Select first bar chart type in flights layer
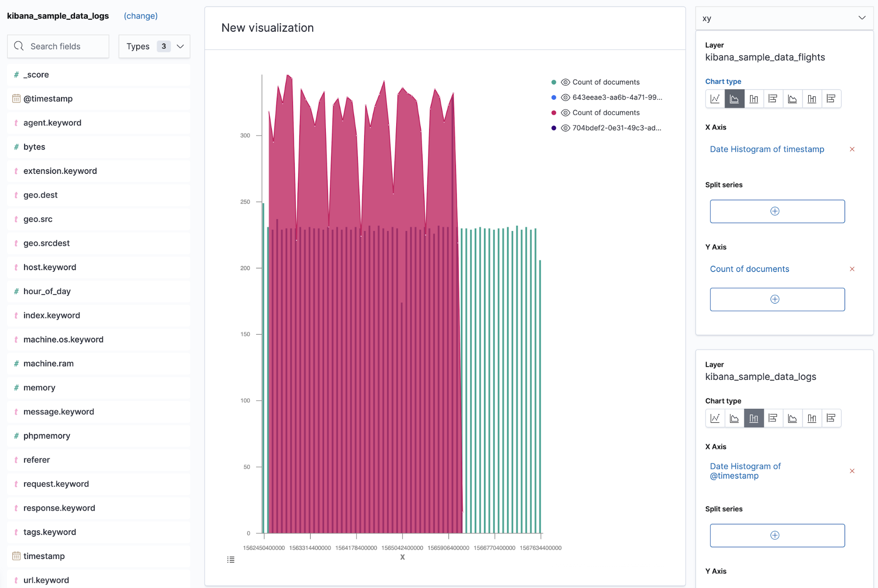This screenshot has height=588, width=878. tap(754, 99)
